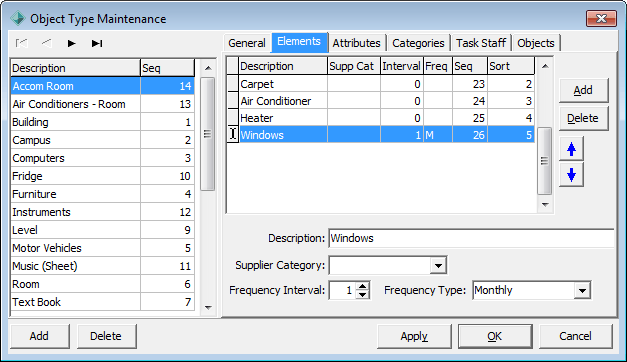627x362 pixels.
Task: Close the Object Type Maintenance window
Action: [x=601, y=18]
